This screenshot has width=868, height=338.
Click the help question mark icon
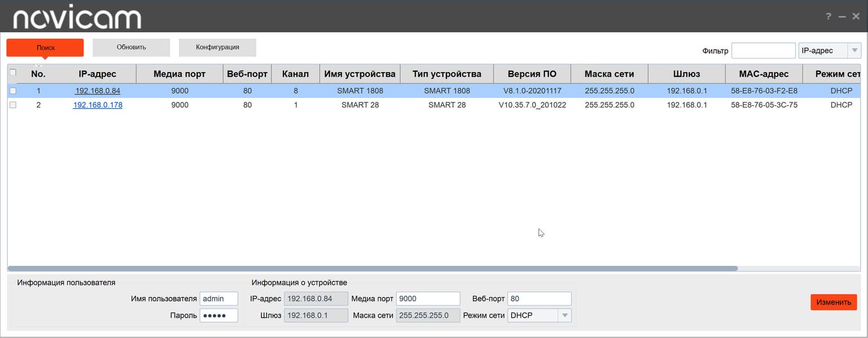coord(829,16)
